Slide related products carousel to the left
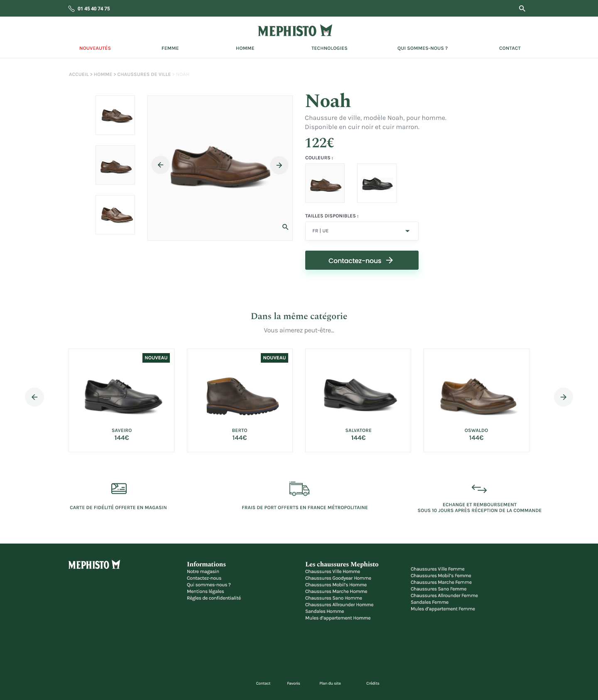Screen dimensions: 598x700 pos(34,397)
